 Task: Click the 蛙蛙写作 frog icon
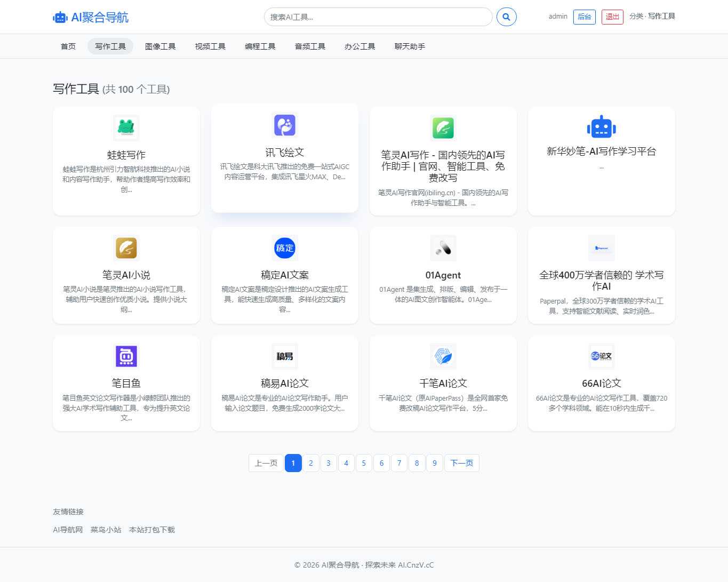[x=126, y=127]
